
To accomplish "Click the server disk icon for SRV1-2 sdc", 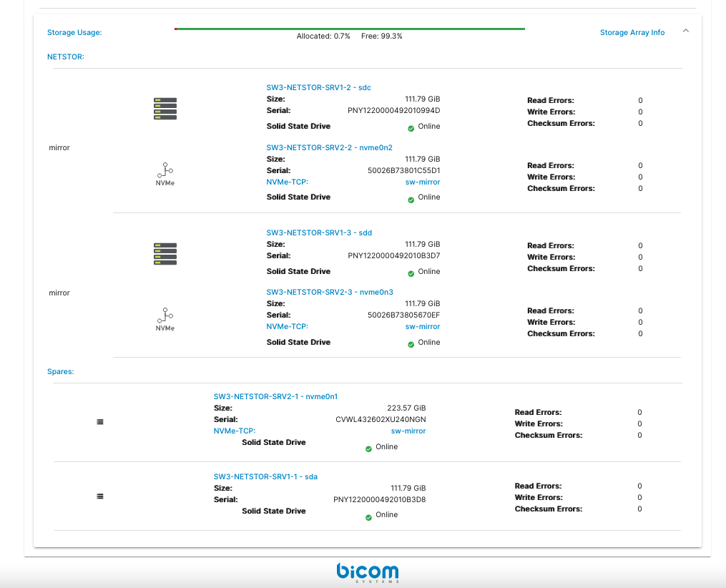I will pos(165,109).
